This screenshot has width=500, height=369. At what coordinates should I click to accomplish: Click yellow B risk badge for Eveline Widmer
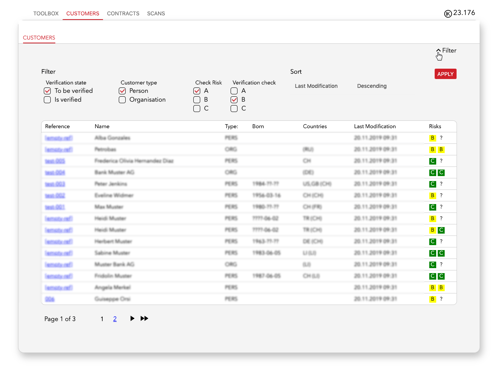432,195
